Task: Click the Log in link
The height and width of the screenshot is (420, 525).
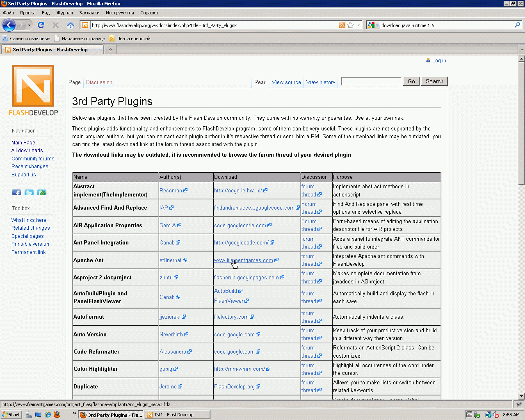Action: point(439,61)
